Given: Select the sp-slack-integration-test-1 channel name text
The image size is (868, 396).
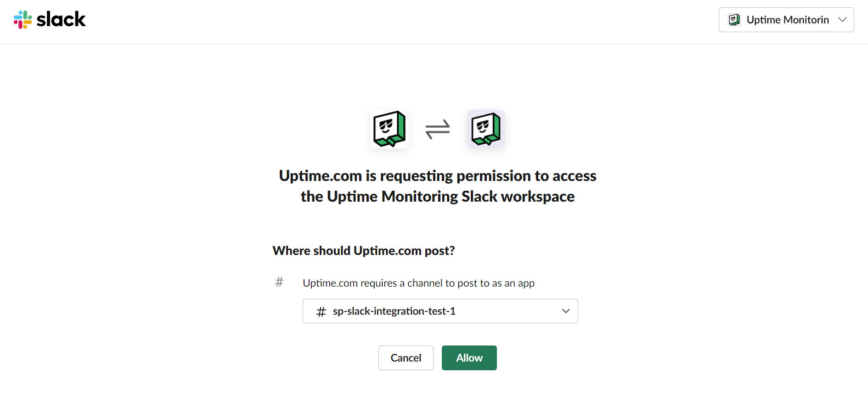Looking at the screenshot, I should pos(394,311).
